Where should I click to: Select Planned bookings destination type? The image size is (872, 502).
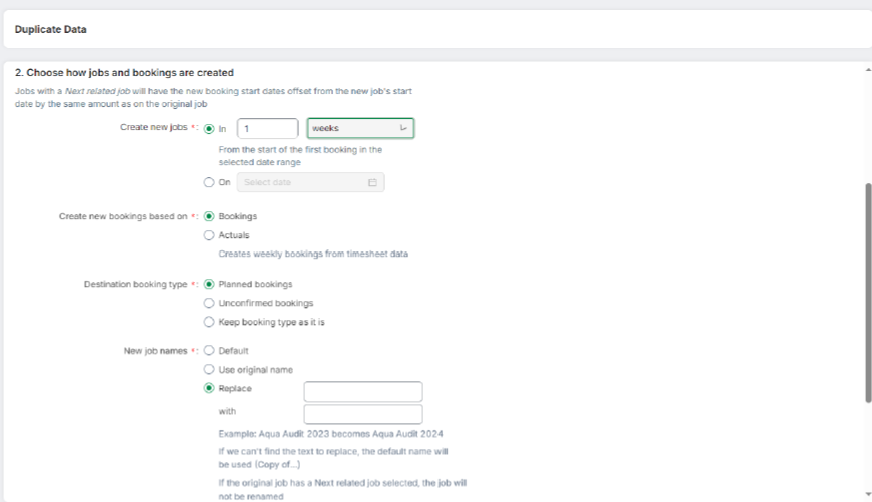(209, 284)
